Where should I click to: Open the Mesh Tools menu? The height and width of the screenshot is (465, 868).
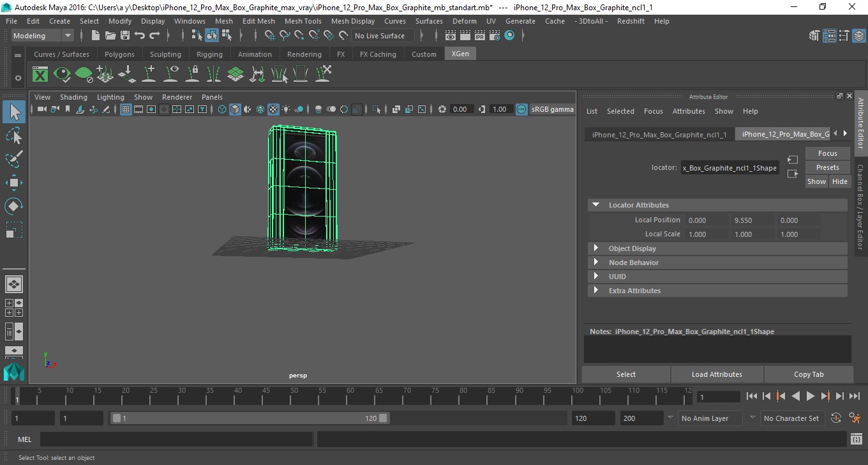coord(303,21)
